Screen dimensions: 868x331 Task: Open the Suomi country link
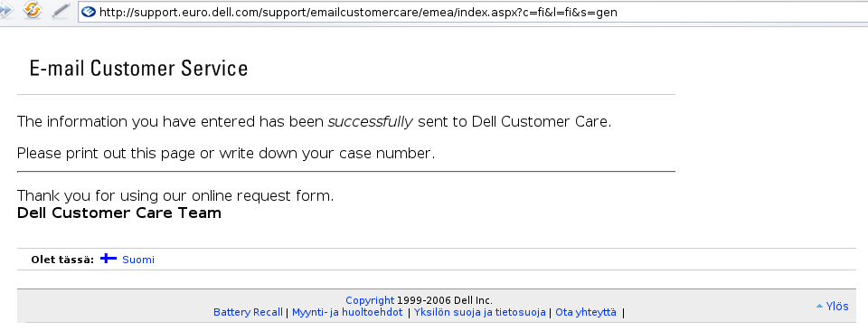click(138, 260)
